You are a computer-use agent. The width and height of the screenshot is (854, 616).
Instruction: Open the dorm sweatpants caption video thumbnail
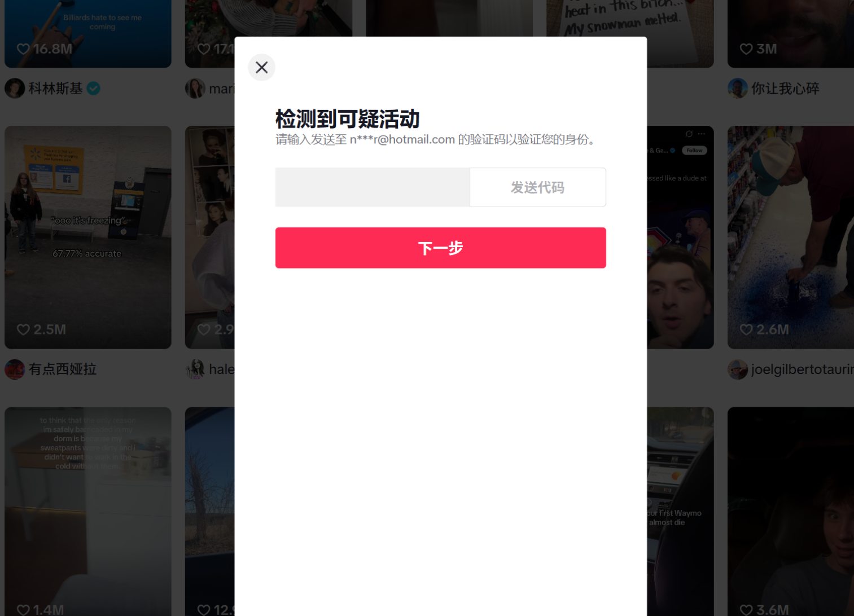88,512
